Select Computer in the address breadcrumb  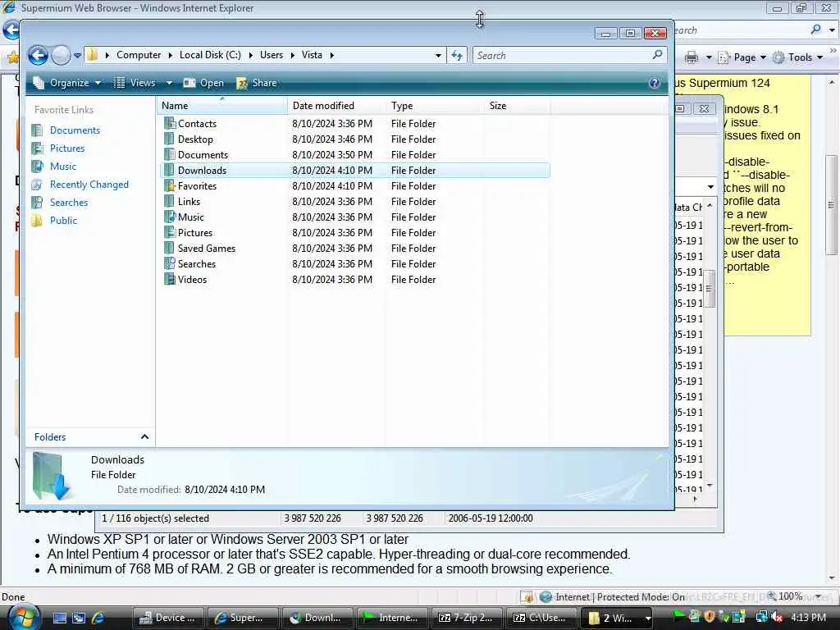click(x=139, y=55)
